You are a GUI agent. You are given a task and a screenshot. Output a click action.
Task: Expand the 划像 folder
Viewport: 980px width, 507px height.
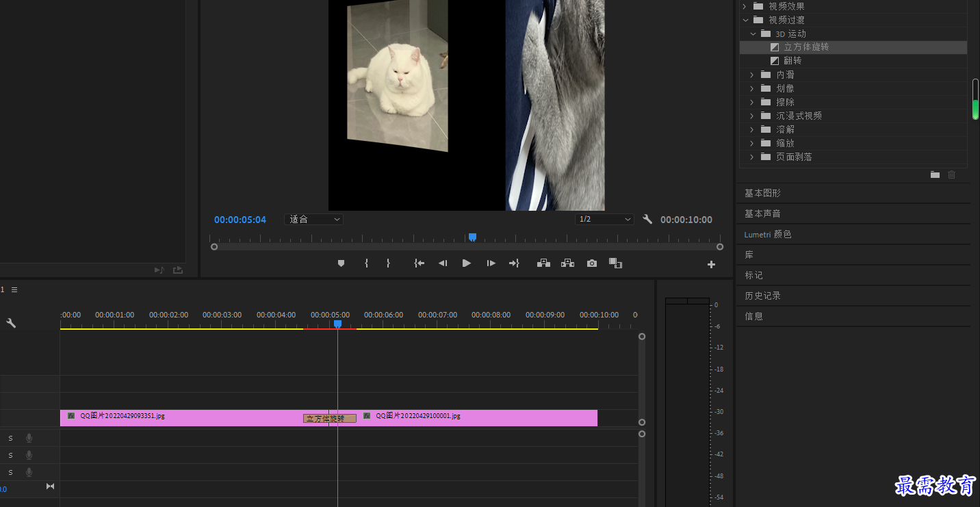(x=751, y=88)
